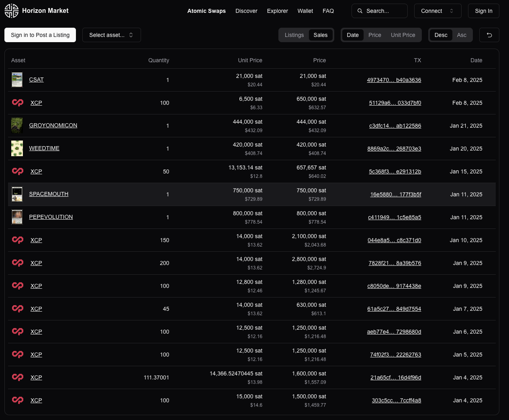Viewport: 509px width, 420px height.
Task: Open transaction 61a5c27… 849d7554
Action: (394, 309)
